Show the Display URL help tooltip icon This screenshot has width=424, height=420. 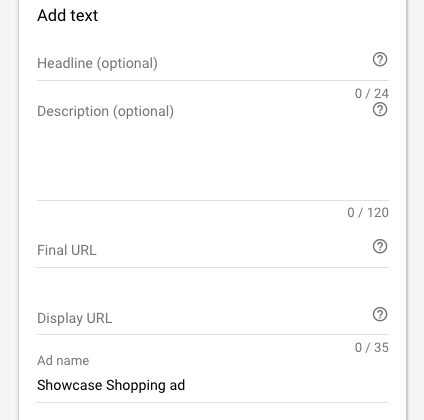click(x=380, y=314)
